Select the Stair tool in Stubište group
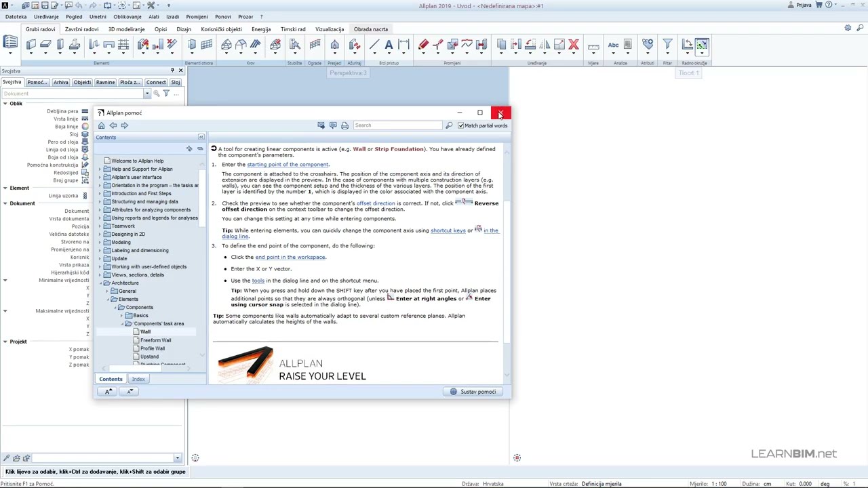 click(x=295, y=45)
